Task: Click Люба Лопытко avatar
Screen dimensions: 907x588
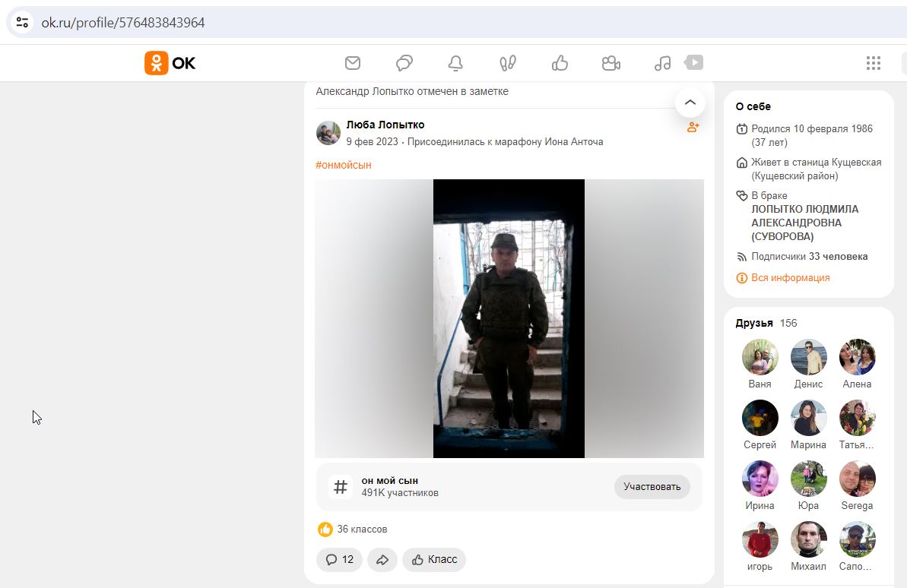Action: (328, 133)
